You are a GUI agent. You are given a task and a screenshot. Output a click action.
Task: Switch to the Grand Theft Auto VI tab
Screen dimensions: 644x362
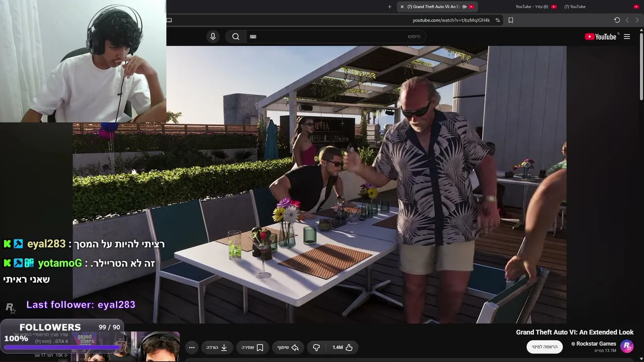coord(437,7)
